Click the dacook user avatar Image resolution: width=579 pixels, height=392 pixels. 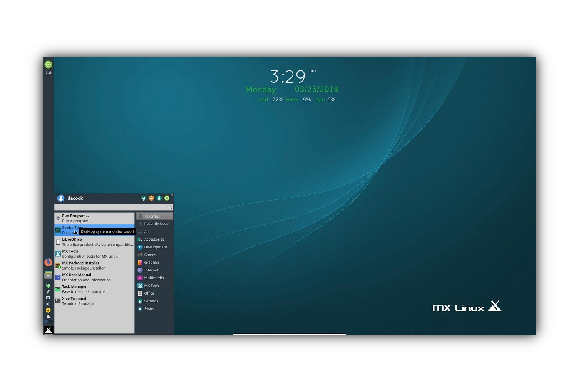pyautogui.click(x=61, y=198)
